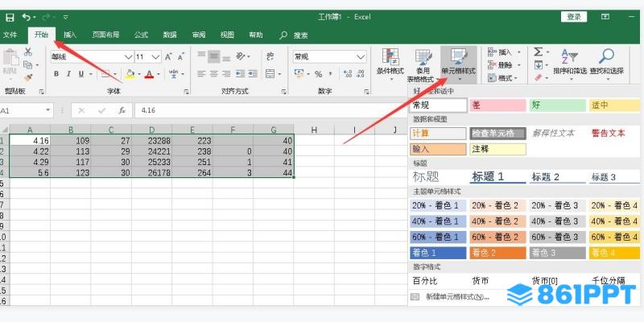
Task: Expand the font color dropdown arrow
Action: [158, 75]
